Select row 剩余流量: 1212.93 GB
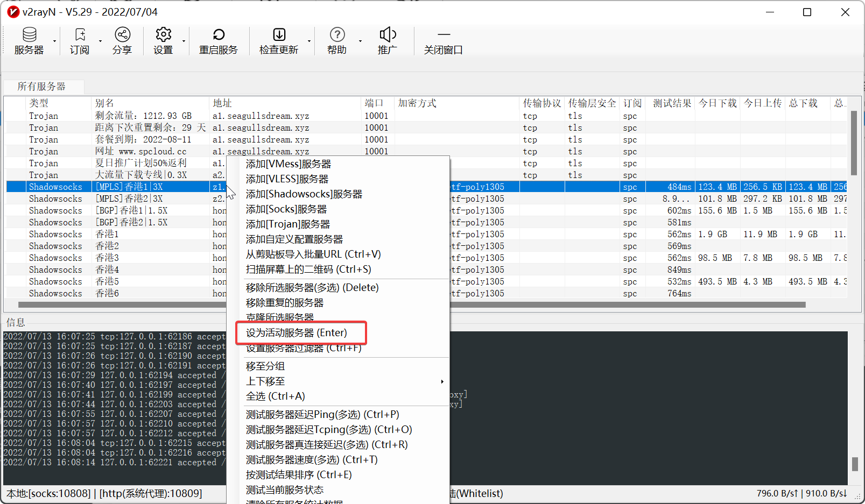Viewport: 865px width, 504px height. click(426, 116)
